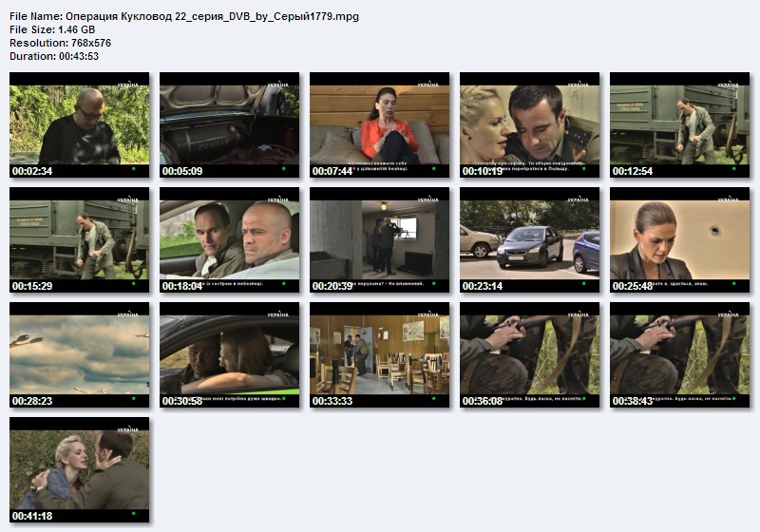Open the thumbnail at 00:10:19
The width and height of the screenshot is (760, 532).
click(530, 125)
